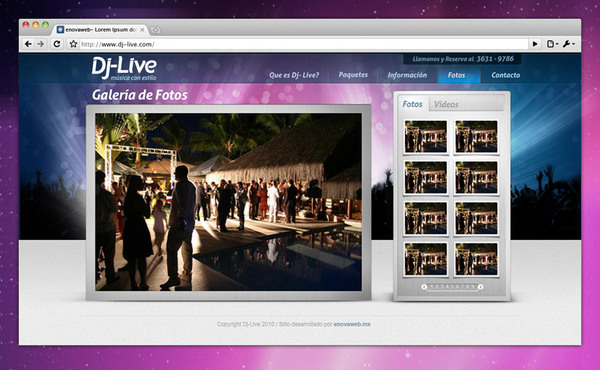Close the enovaweb browser tab
The width and height of the screenshot is (600, 370).
142,30
